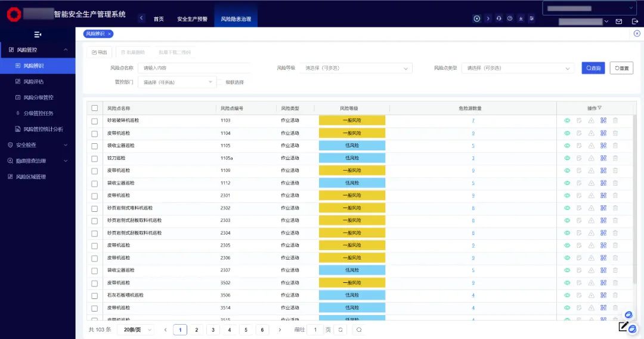Image resolution: width=644 pixels, height=339 pixels.
Task: Click the warning triangle icon for row 1104
Action: pyautogui.click(x=591, y=133)
